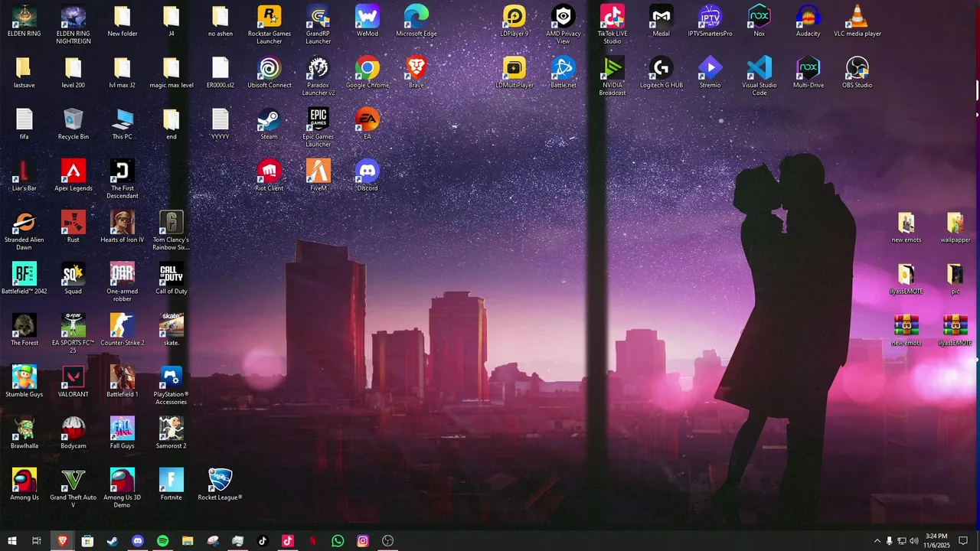Screen dimensions: 980x551
Task: Open the VALORANT desktop shortcut
Action: point(73,380)
